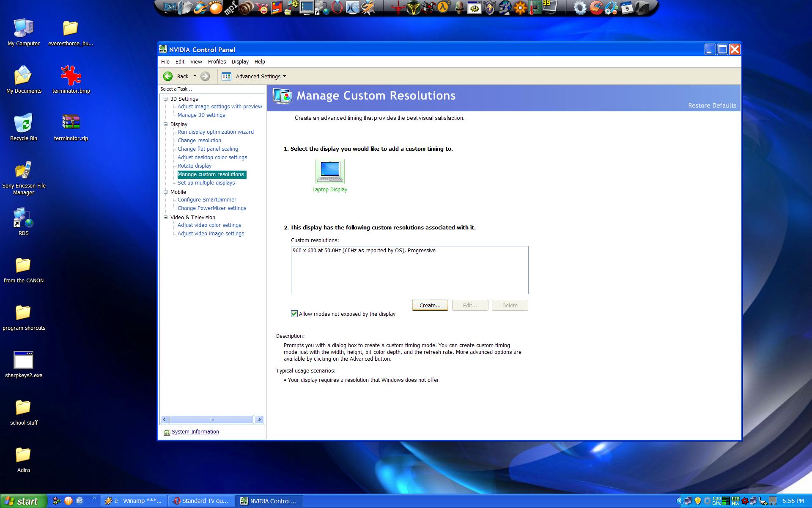Switch to Standard TV taskbar button
This screenshot has width=812, height=508.
click(x=201, y=501)
